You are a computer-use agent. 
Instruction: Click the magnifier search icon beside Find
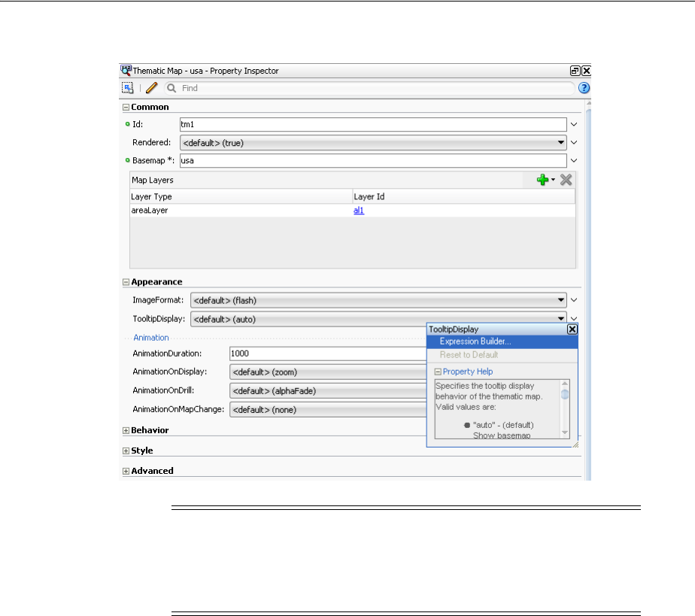click(171, 88)
